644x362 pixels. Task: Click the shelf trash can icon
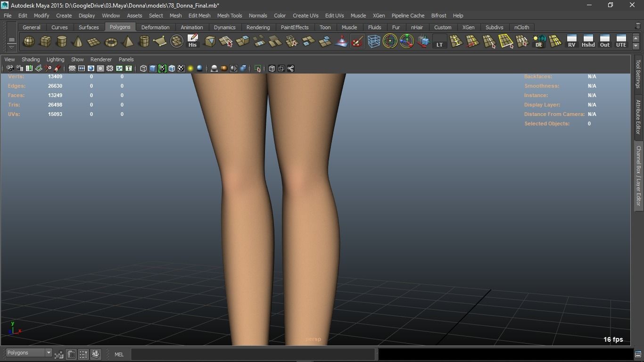638,26
